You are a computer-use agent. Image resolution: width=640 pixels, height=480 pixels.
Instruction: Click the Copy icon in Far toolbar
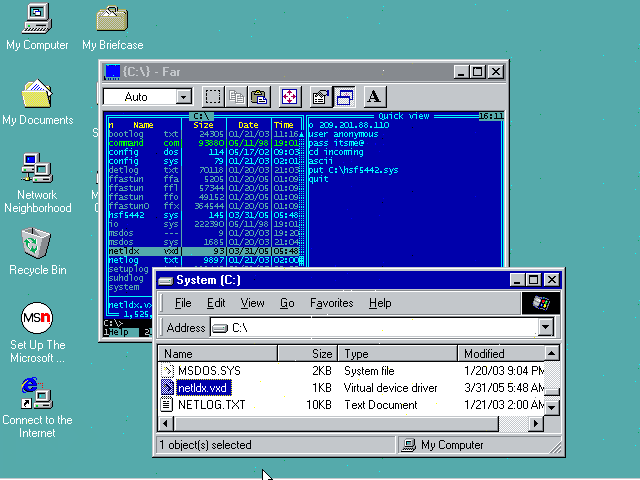tap(236, 97)
